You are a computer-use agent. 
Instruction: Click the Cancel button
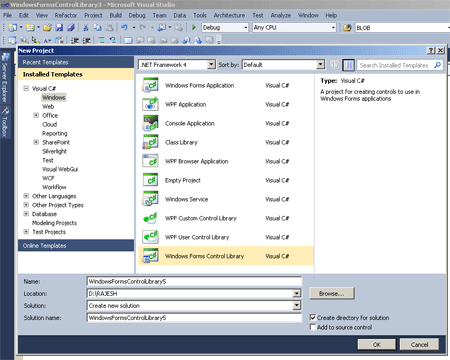pyautogui.click(x=419, y=344)
